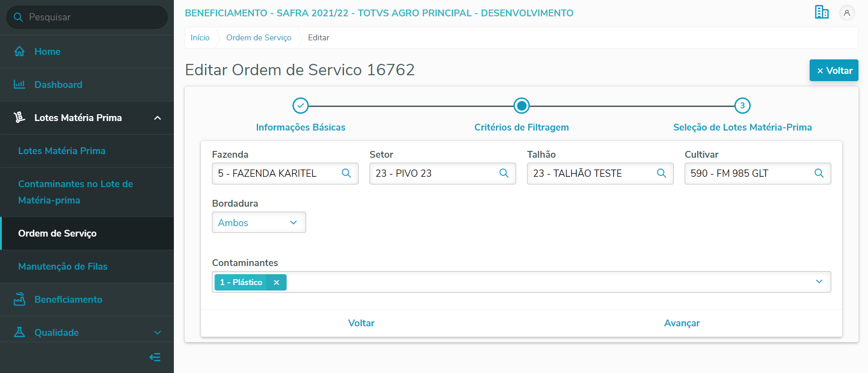The height and width of the screenshot is (373, 868).
Task: Go to step 1 Informações Básicas
Action: point(301,106)
